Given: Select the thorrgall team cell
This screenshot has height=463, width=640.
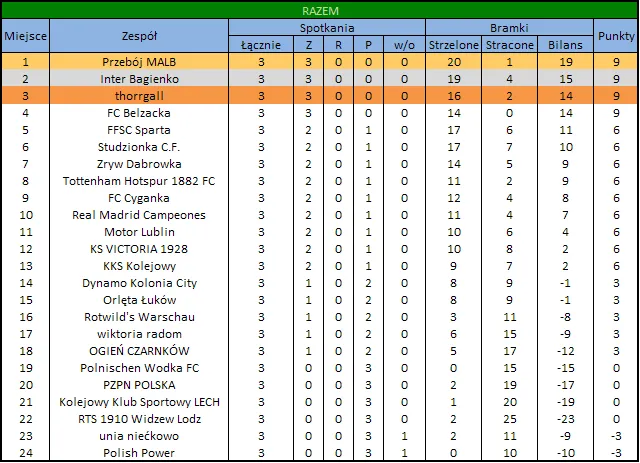Looking at the screenshot, I should [138, 96].
